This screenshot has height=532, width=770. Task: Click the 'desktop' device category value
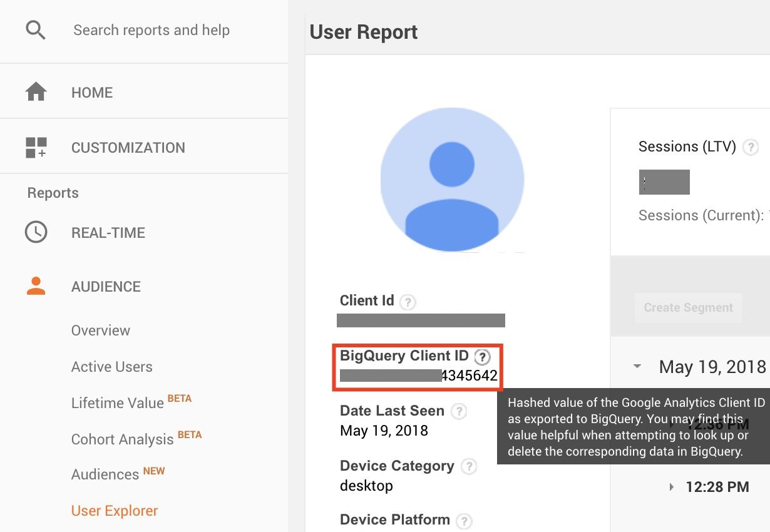(366, 486)
